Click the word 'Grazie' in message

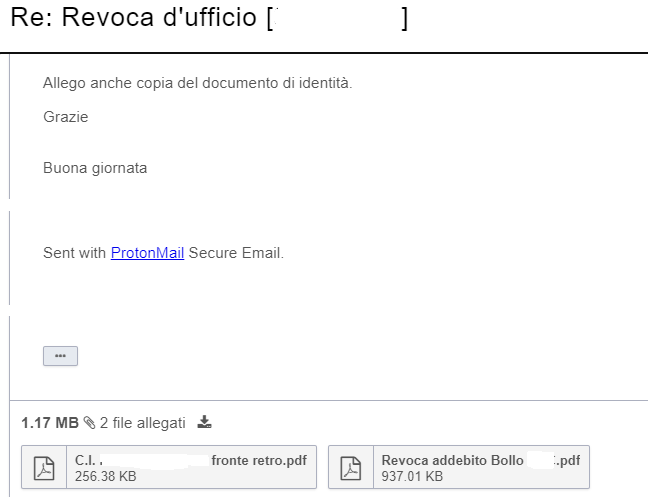[x=65, y=117]
